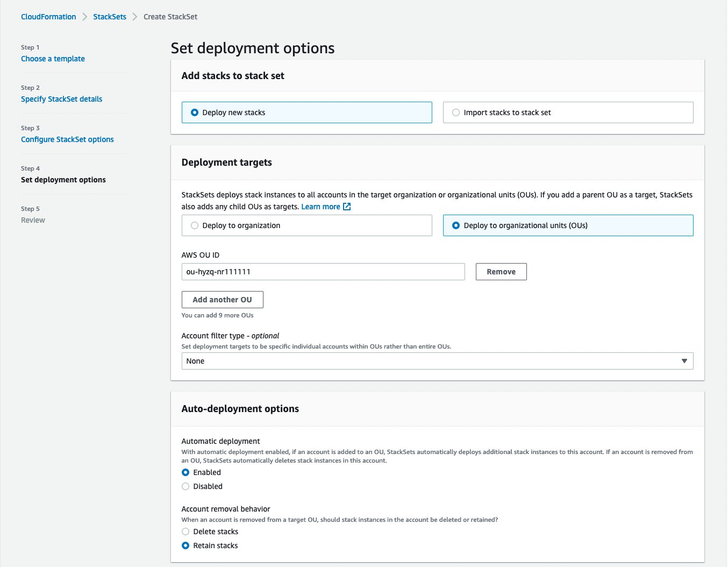Click the Remove button next to OU ID
The height and width of the screenshot is (567, 728).
pyautogui.click(x=501, y=272)
